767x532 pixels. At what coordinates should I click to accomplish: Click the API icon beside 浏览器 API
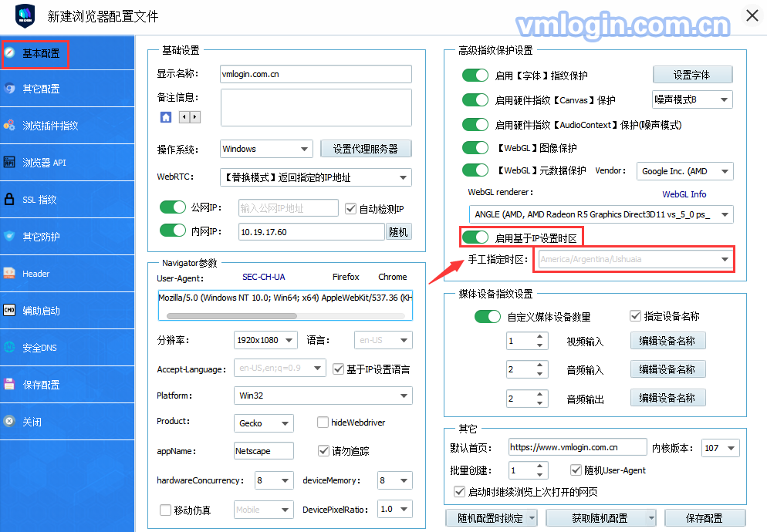[x=9, y=162]
